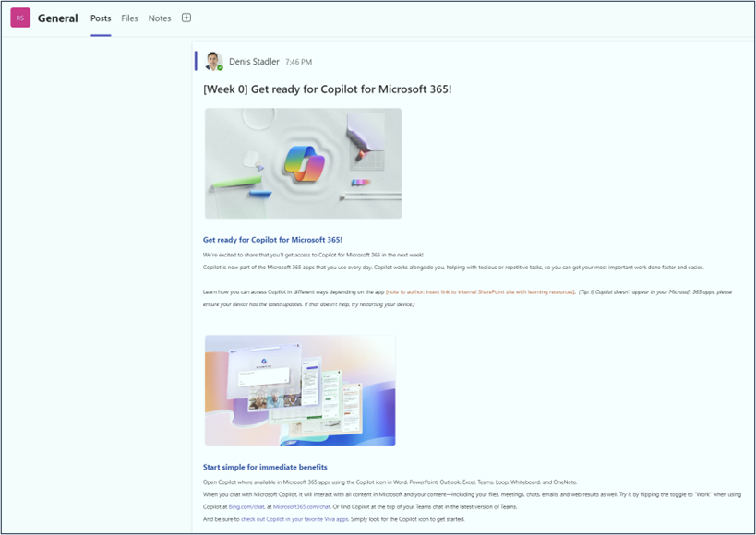Image resolution: width=756 pixels, height=535 pixels.
Task: Click the Denis Stadler author name
Action: click(x=254, y=62)
